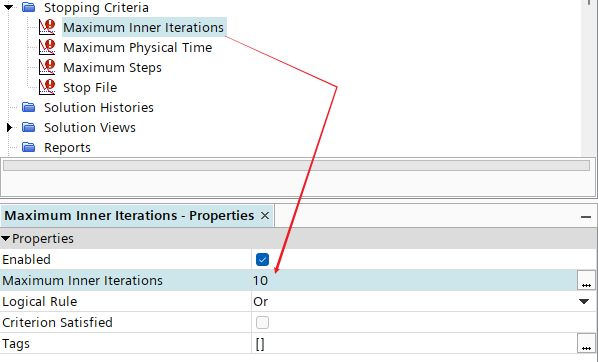The height and width of the screenshot is (362, 598).
Task: Close the Maximum Inner Iterations Properties tab
Action: click(265, 216)
